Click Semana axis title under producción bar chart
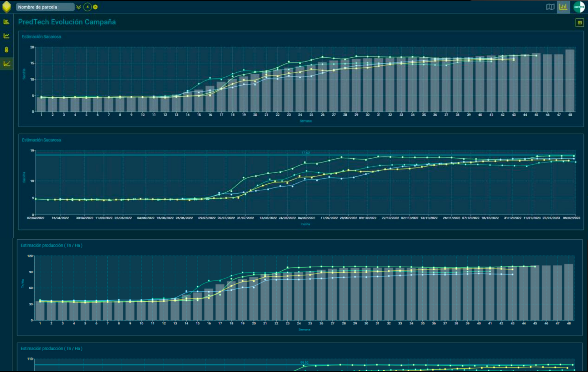588x372 pixels. pos(304,330)
